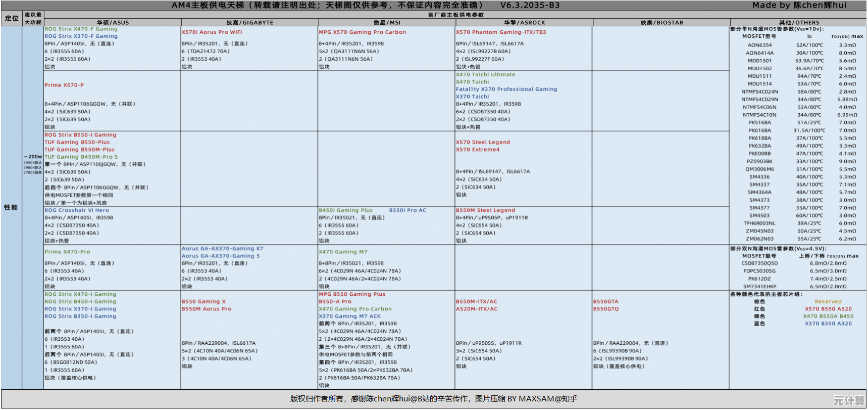Click the 其他/OTHERS column header
This screenshot has height=410, width=868.
[799, 23]
